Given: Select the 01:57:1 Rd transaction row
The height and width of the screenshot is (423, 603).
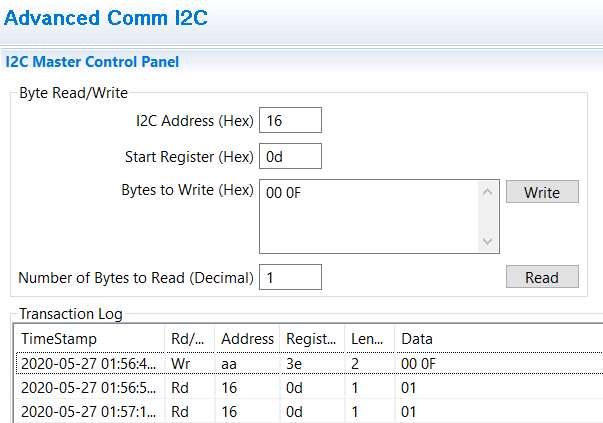Looking at the screenshot, I should (x=310, y=411).
